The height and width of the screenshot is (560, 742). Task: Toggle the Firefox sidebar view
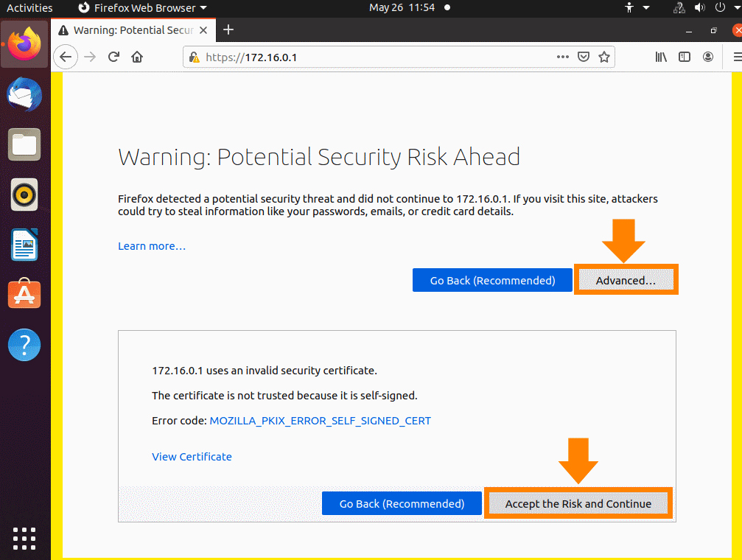tap(685, 57)
